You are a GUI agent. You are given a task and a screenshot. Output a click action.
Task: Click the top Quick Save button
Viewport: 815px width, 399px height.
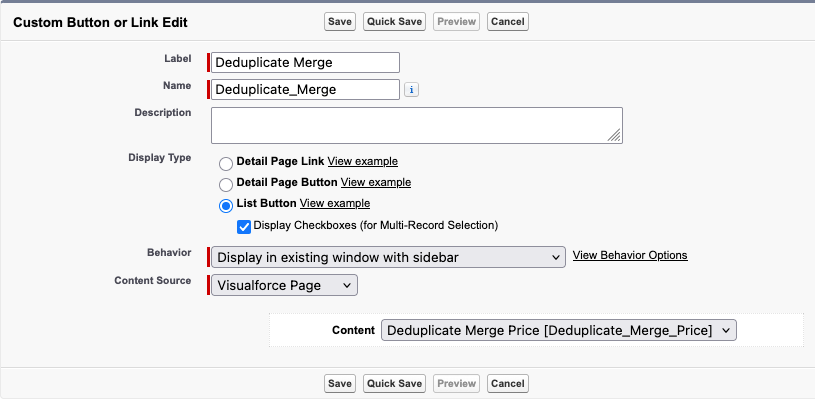point(395,22)
